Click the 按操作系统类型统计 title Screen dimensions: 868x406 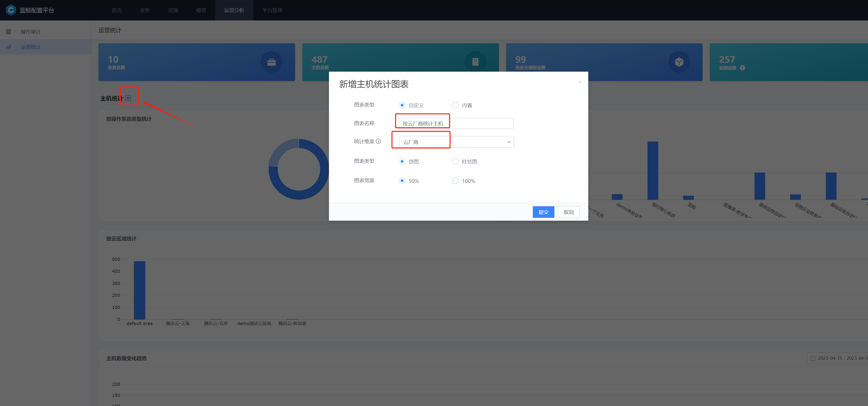129,119
